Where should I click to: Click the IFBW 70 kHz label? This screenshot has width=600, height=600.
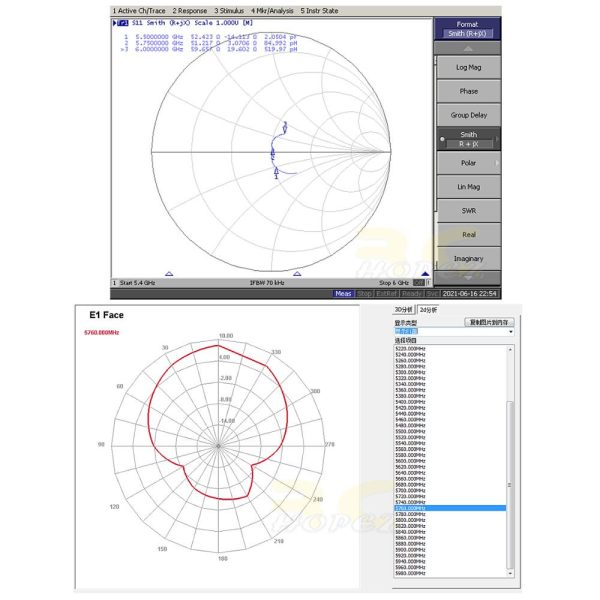pyautogui.click(x=267, y=283)
